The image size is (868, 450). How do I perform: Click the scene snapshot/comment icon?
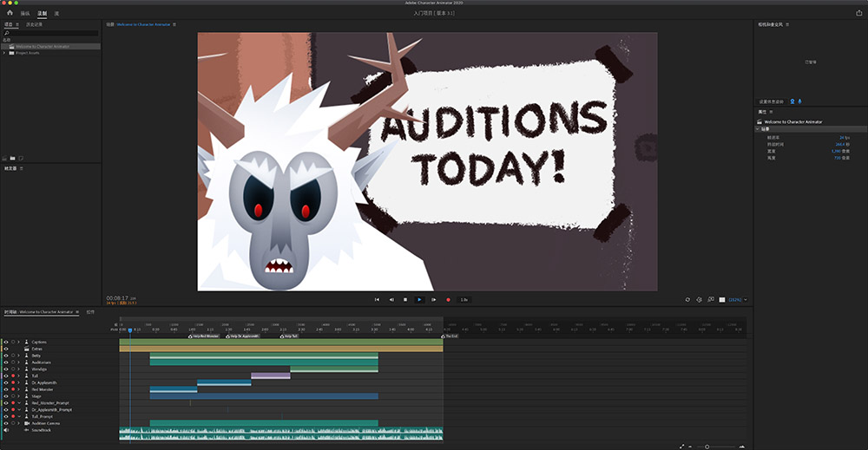[x=711, y=300]
